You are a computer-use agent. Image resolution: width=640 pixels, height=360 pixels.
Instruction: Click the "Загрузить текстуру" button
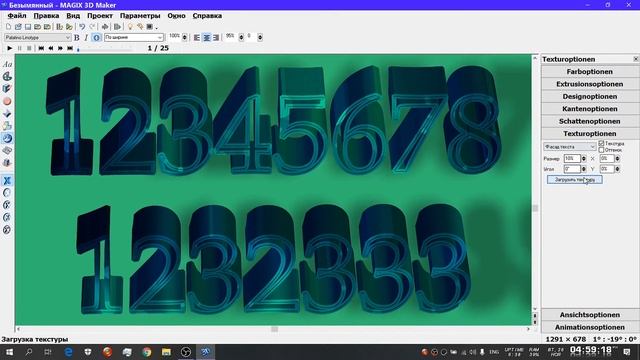point(575,180)
